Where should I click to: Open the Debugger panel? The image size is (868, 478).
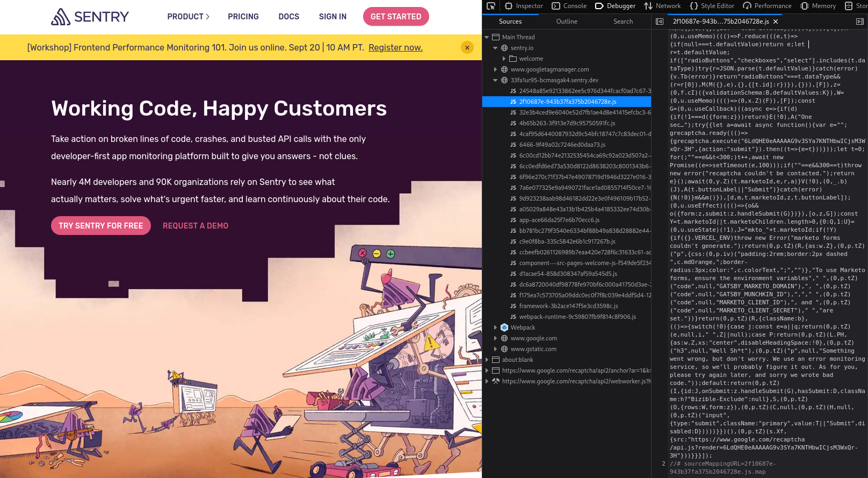tap(615, 6)
